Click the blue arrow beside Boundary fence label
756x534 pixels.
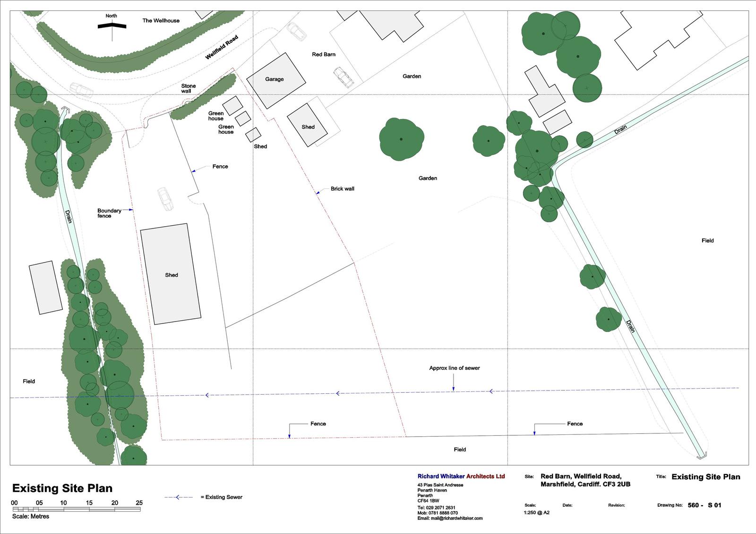[x=130, y=210]
